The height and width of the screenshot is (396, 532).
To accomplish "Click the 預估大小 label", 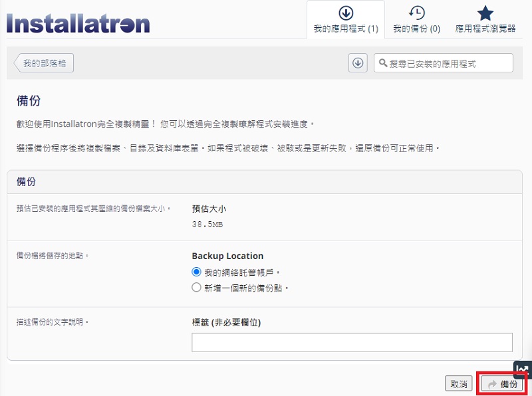I will [x=209, y=209].
